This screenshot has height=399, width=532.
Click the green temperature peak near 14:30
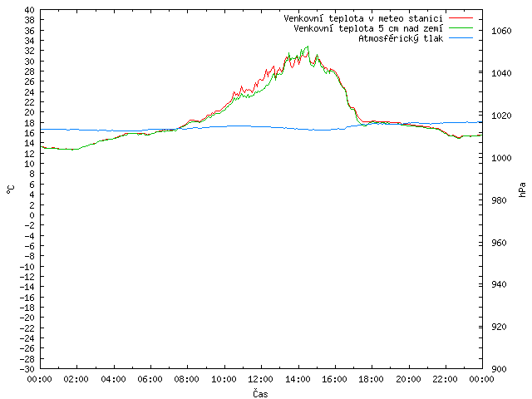point(308,47)
